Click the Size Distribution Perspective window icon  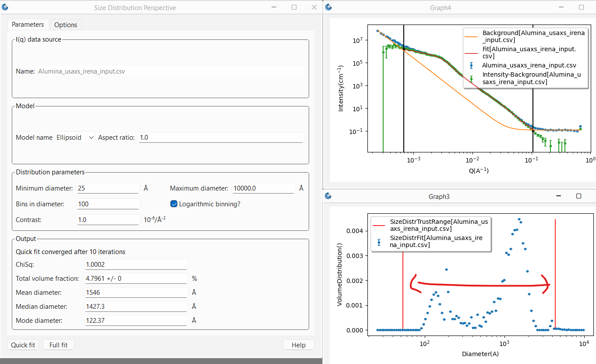pyautogui.click(x=5, y=7)
